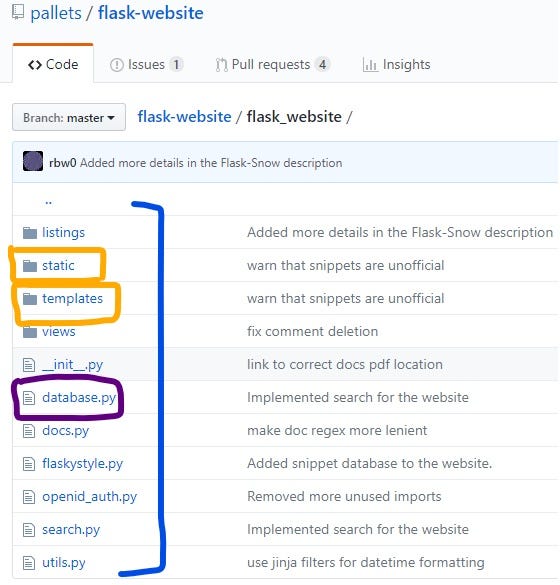
Task: Click the Issues count badge showing 1
Action: click(x=176, y=65)
